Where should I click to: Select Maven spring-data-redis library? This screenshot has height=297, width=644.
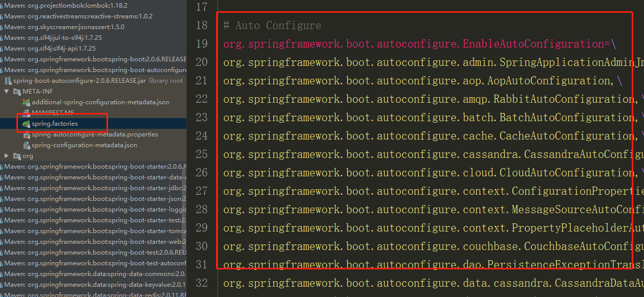tap(95, 294)
